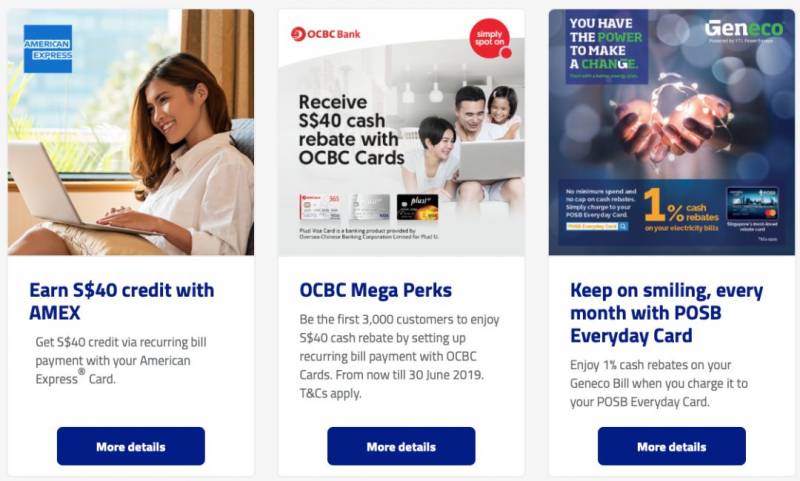Screen dimensions: 800x481
Task: Click the AMEX woman with laptop banner
Action: click(x=131, y=132)
